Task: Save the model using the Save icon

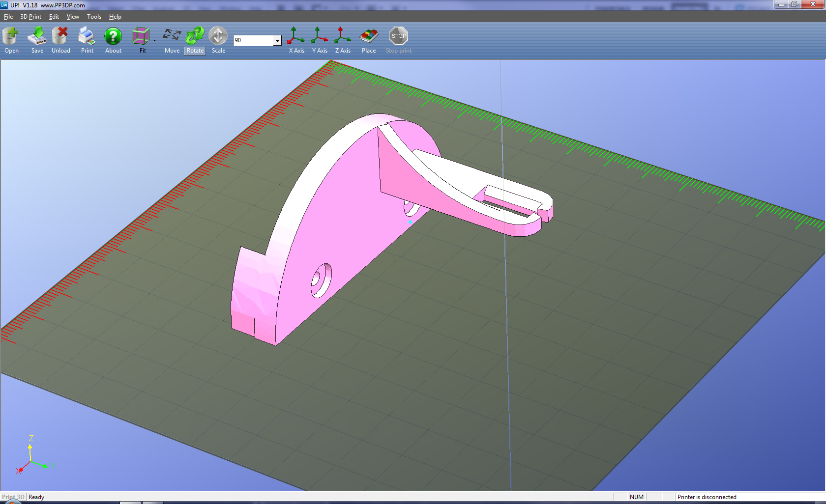Action: (x=37, y=36)
